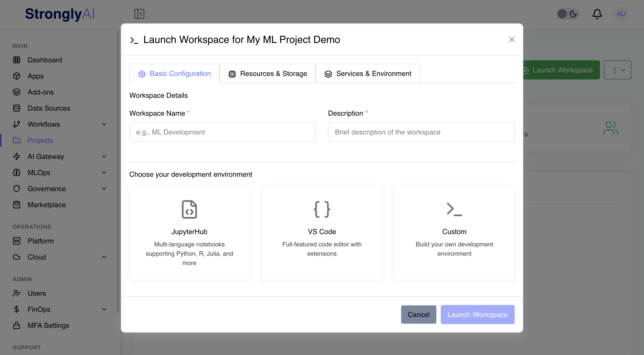Select the Dashboard grid icon

tap(17, 60)
